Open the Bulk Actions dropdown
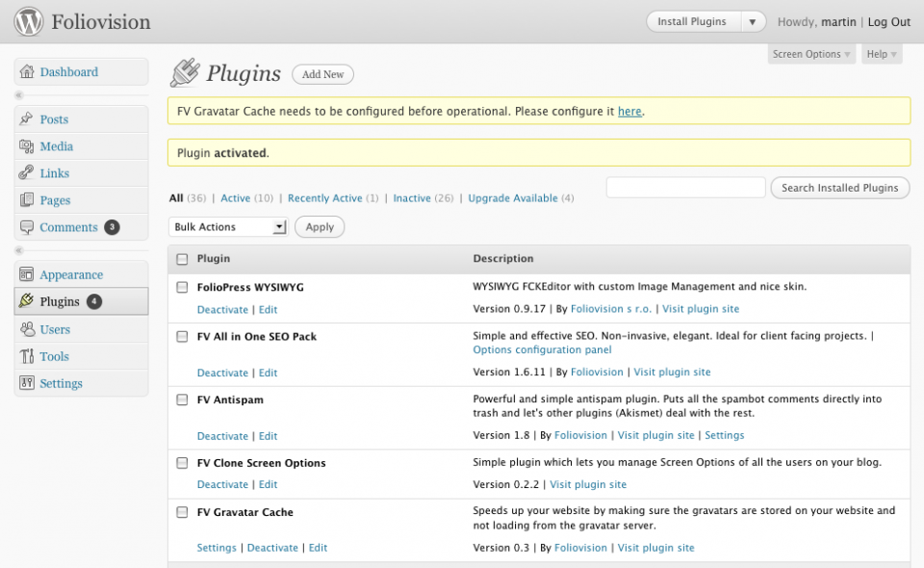The image size is (924, 568). [x=228, y=227]
